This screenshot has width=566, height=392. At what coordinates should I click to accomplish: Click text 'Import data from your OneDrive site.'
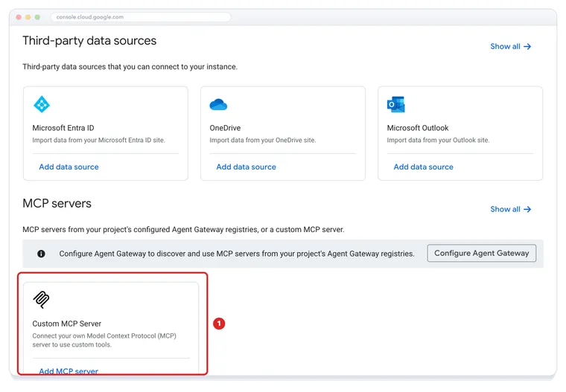[263, 141]
